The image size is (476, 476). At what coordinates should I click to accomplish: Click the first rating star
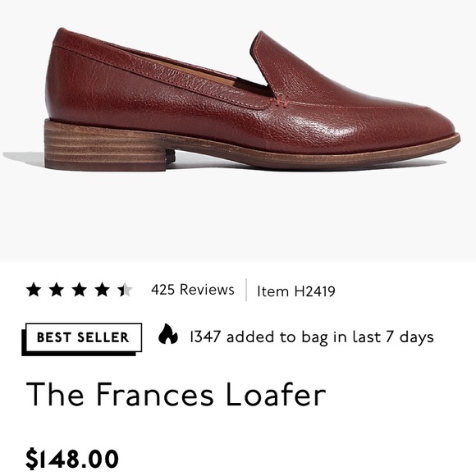coord(34,290)
